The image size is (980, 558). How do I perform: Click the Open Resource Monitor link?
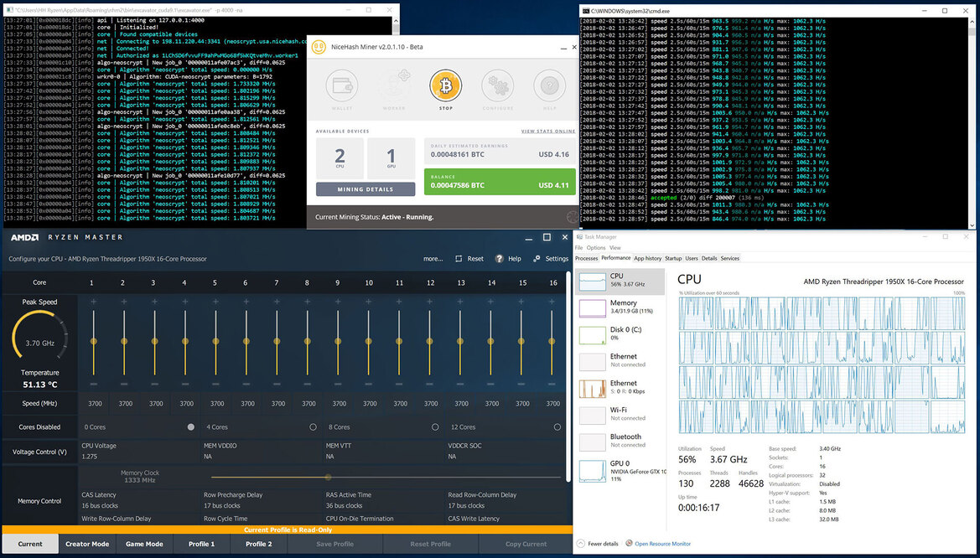point(662,544)
